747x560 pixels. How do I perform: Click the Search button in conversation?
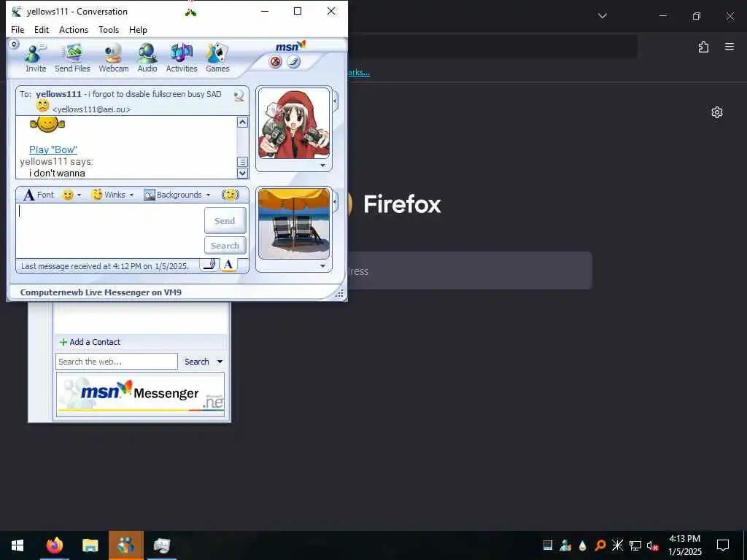pos(225,246)
